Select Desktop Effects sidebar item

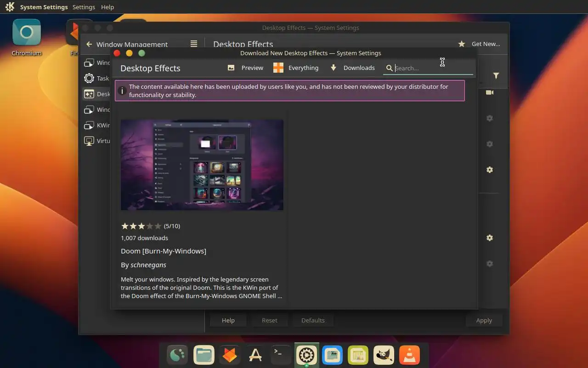[x=96, y=94]
